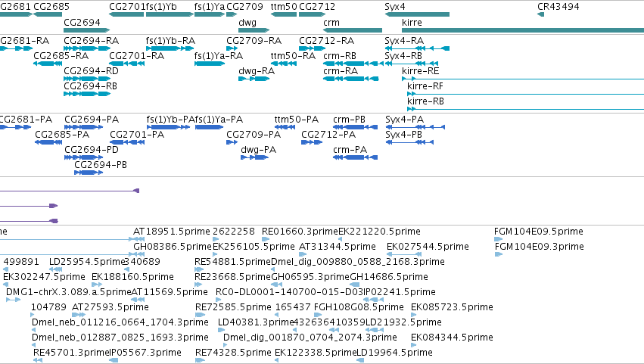Select transcript CG2694-RA

91,41
